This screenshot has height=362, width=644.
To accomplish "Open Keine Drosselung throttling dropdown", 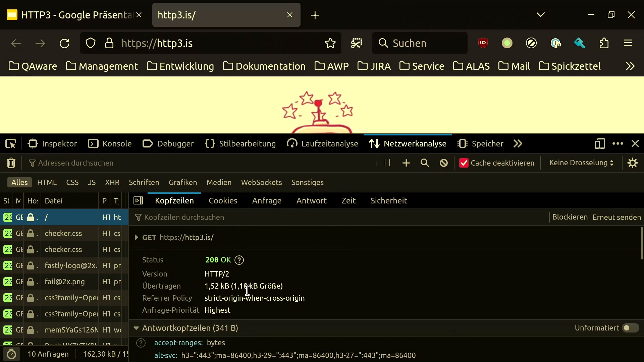I will click(x=581, y=163).
